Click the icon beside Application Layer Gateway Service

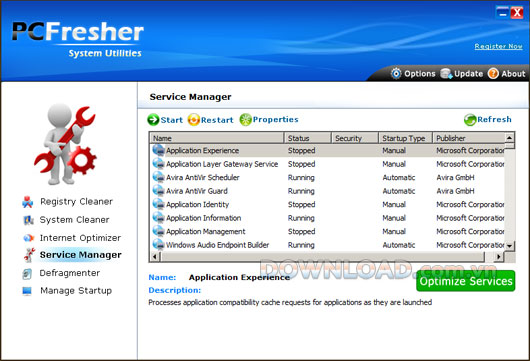pos(158,164)
